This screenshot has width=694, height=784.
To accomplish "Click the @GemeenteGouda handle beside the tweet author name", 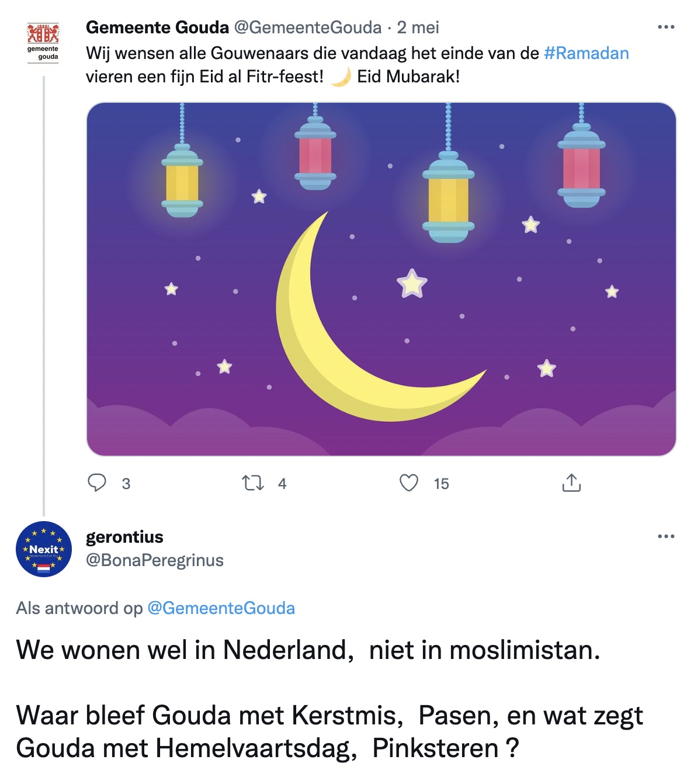I will 307,27.
